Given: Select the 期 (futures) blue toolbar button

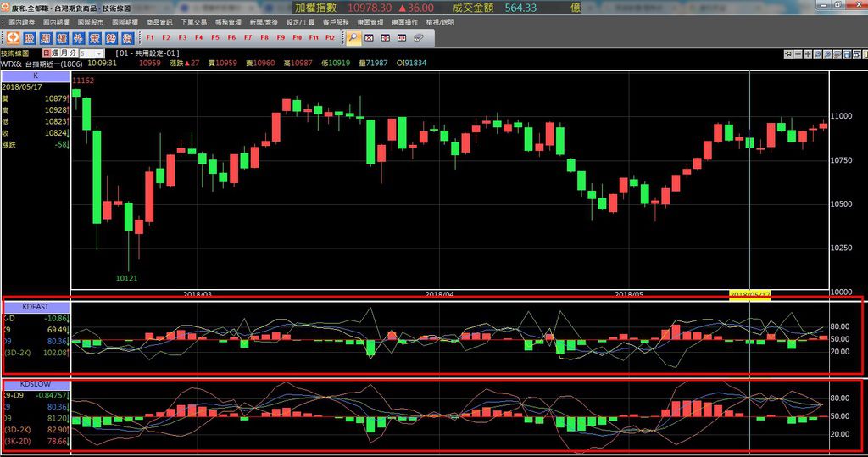Looking at the screenshot, I should pyautogui.click(x=46, y=37).
